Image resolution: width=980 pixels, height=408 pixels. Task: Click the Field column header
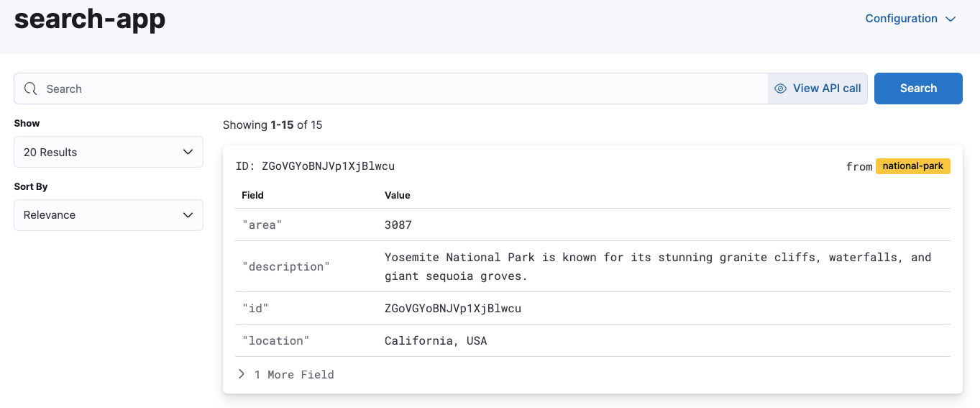[252, 195]
